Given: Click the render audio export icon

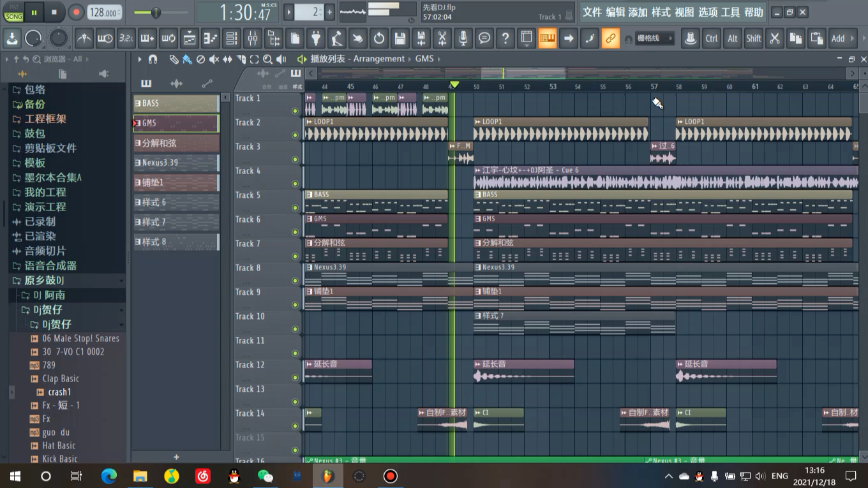Looking at the screenshot, I should pyautogui.click(x=421, y=38).
